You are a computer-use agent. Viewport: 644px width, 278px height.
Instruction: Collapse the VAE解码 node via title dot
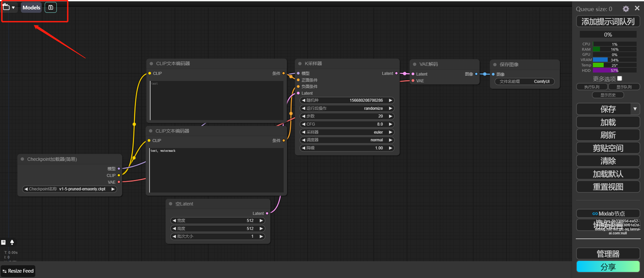(415, 64)
